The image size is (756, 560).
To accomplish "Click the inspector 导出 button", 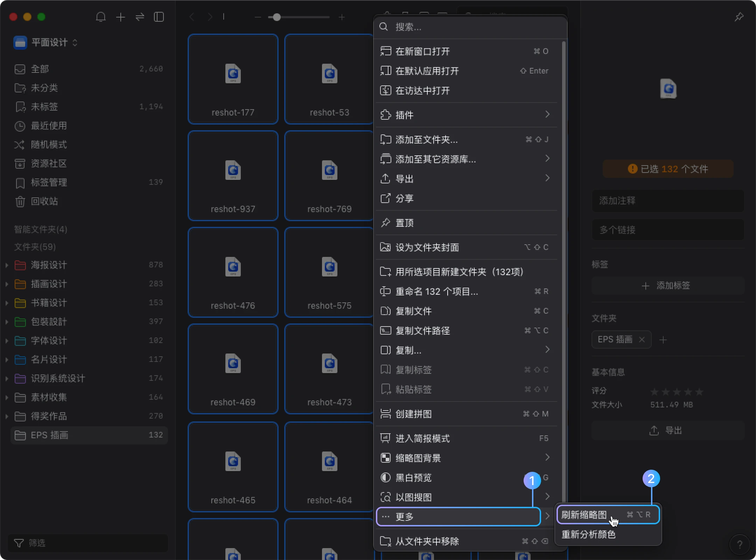I will click(668, 431).
